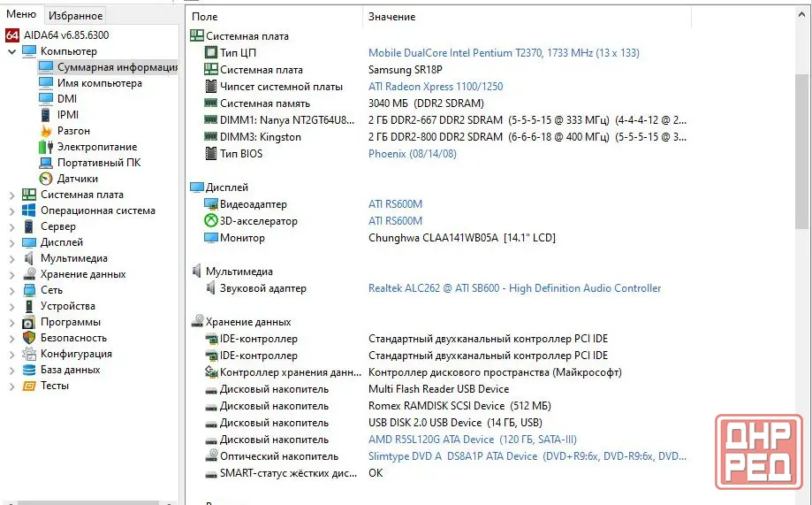
Task: Expand the Устройства tree node
Action: tap(11, 306)
